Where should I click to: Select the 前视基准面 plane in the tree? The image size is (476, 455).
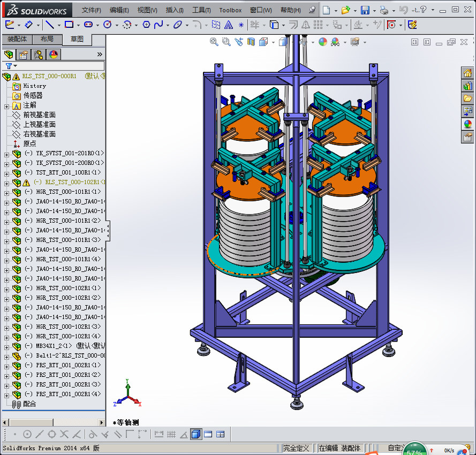[x=39, y=115]
